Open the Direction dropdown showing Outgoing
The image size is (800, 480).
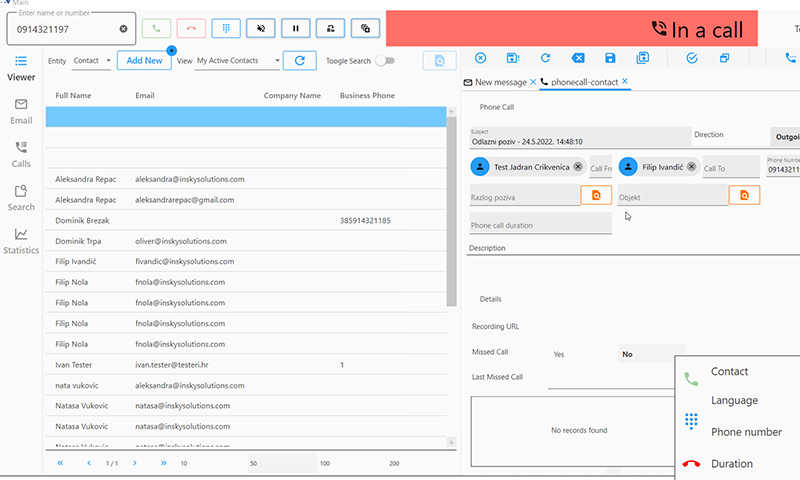tap(785, 136)
